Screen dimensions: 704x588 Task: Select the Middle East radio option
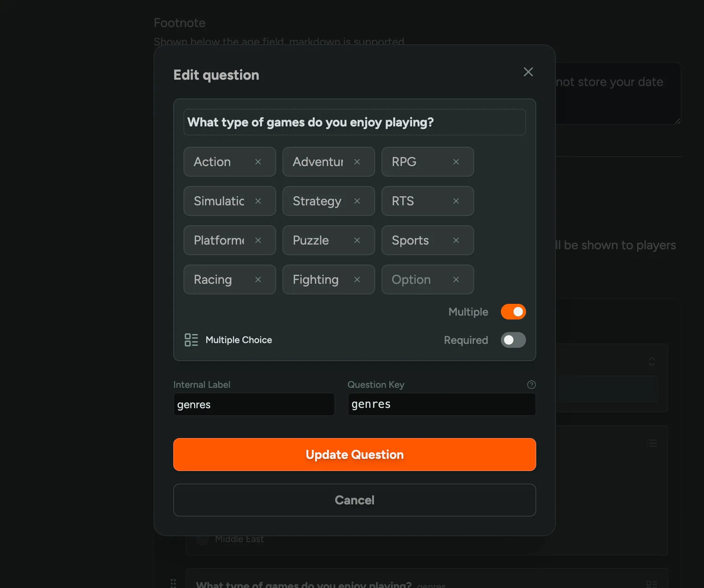(202, 539)
